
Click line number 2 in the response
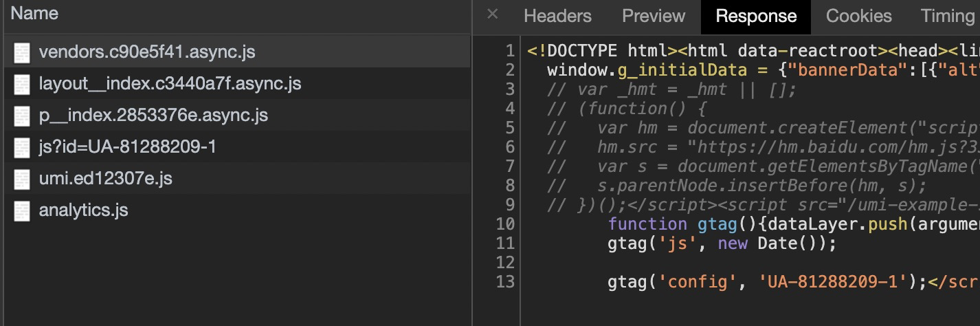pyautogui.click(x=509, y=70)
